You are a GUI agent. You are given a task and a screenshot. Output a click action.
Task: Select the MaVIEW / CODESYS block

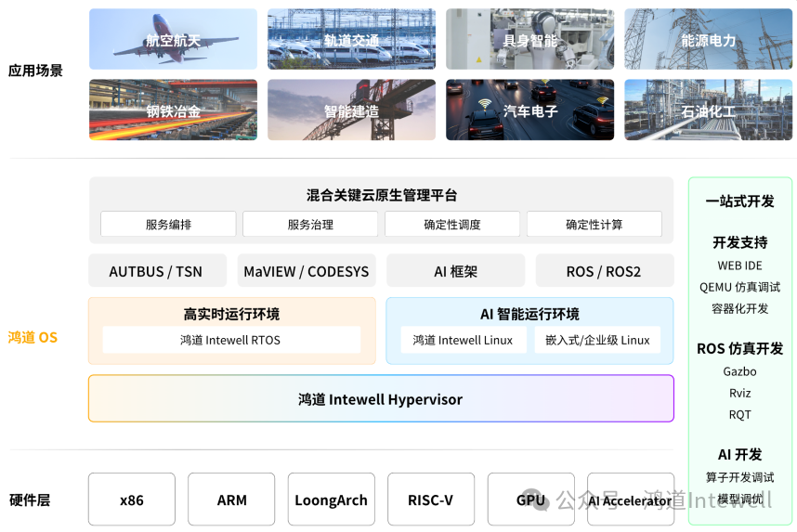pos(307,271)
